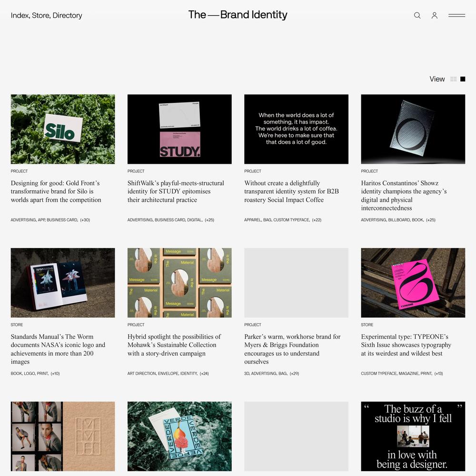Open the pink TYPEONE magazine thumbnail
The width and height of the screenshot is (476, 476).
click(x=413, y=283)
